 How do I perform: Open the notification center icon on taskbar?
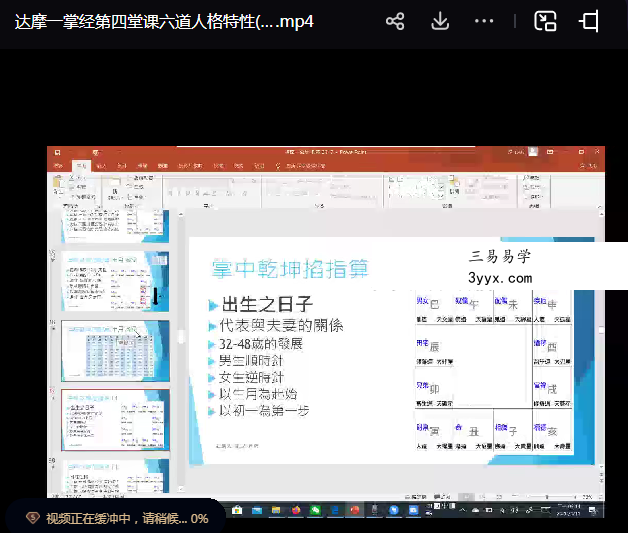pyautogui.click(x=593, y=510)
